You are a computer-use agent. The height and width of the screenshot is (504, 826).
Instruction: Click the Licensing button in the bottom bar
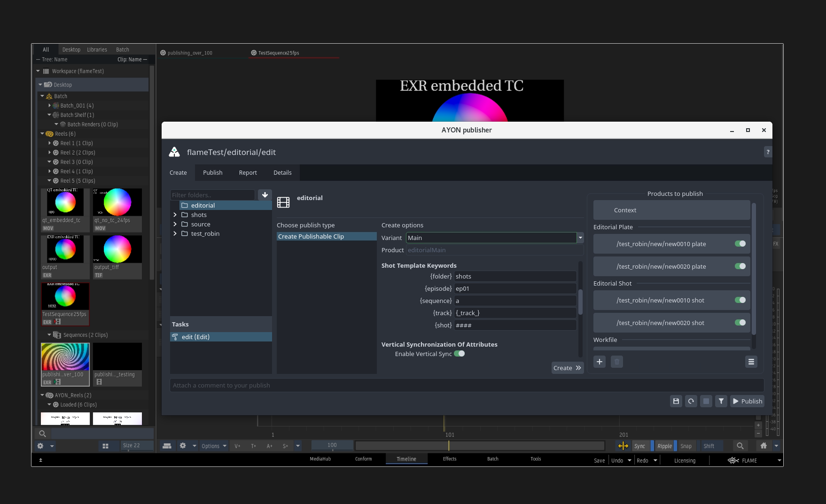point(685,460)
